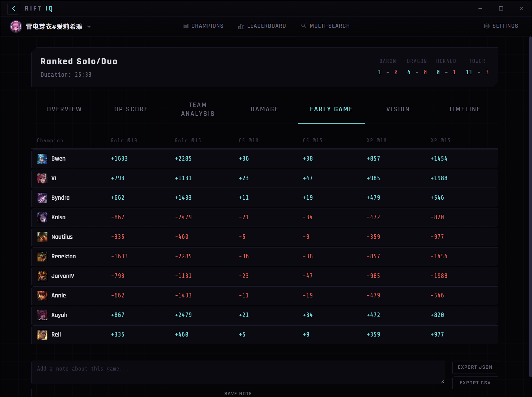Click Gwen's champion icon
This screenshot has height=397, width=532.
point(42,159)
